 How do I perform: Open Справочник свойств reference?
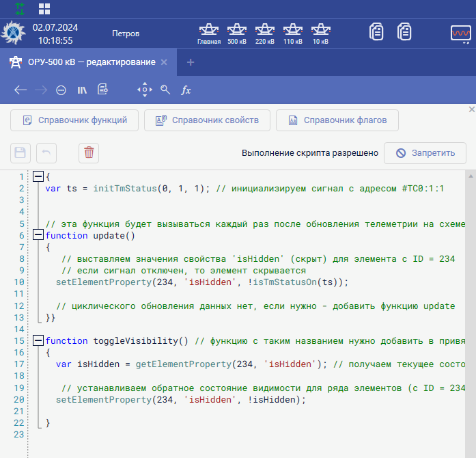tap(207, 120)
